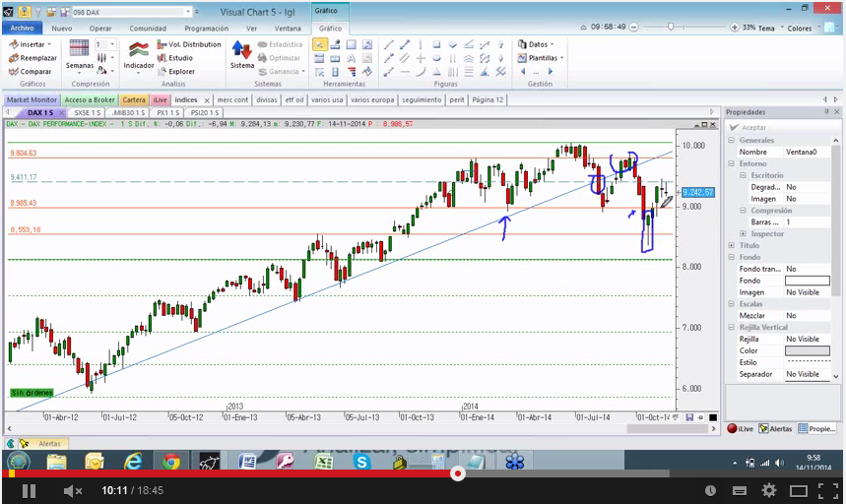Screen dimensions: 846x504
Task: Open the compression units number dropdown
Action: click(x=112, y=44)
